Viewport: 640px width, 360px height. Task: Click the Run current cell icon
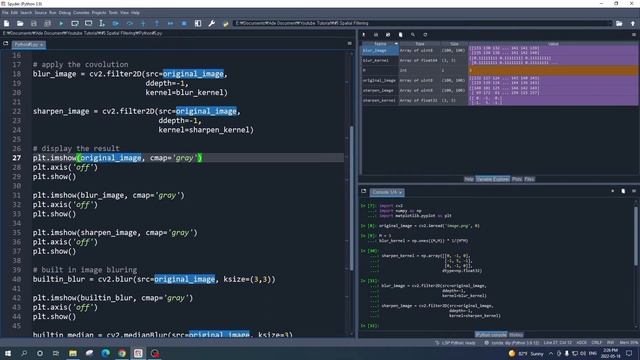pos(75,24)
